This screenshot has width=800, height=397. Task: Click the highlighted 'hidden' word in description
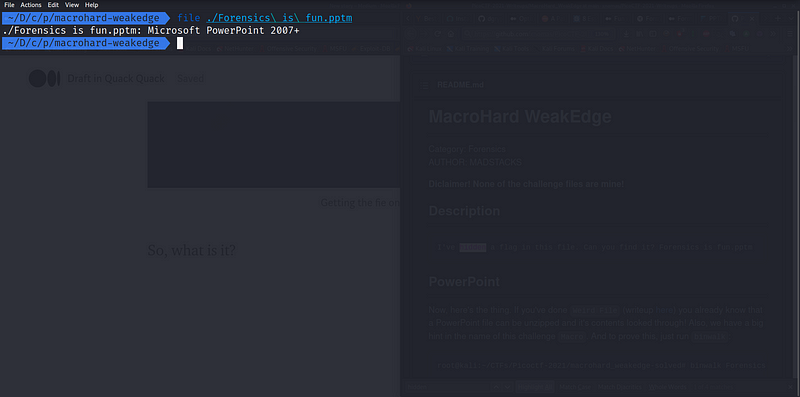472,247
